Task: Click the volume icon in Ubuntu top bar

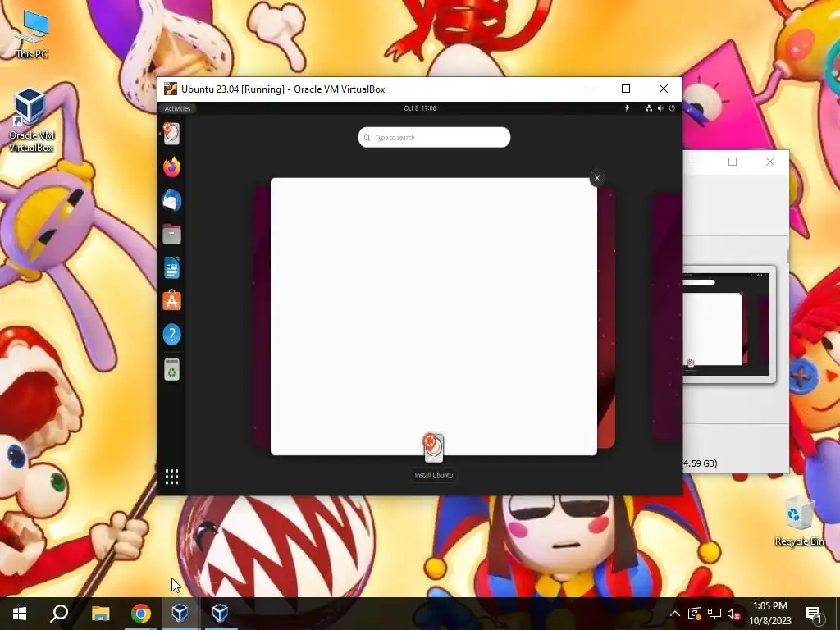Action: [660, 108]
